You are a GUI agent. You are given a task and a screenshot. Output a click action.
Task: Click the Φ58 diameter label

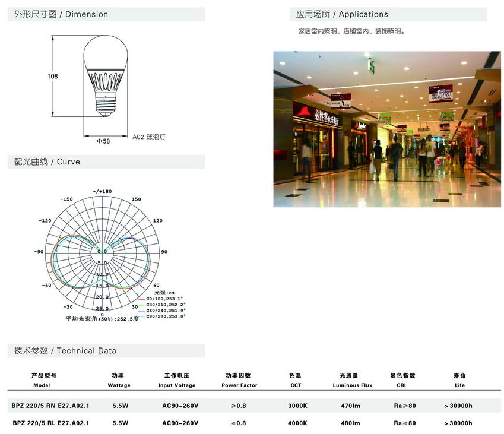tap(103, 141)
